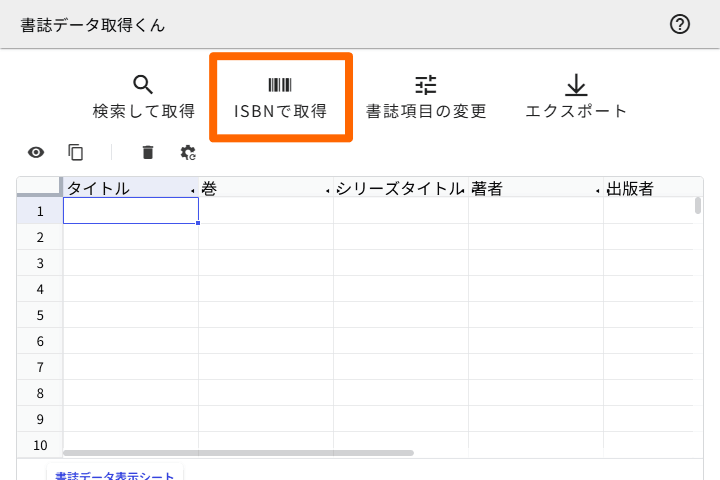Select ISBNで取得 barcode button
The width and height of the screenshot is (720, 480).
tap(280, 97)
